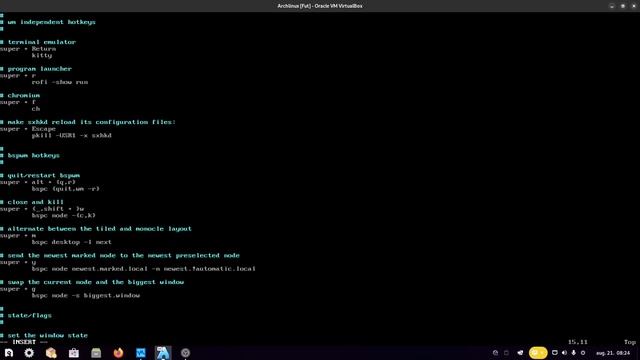Click the yellow pill indicator in tray
Screen dimensions: 640x360
(x=538, y=353)
